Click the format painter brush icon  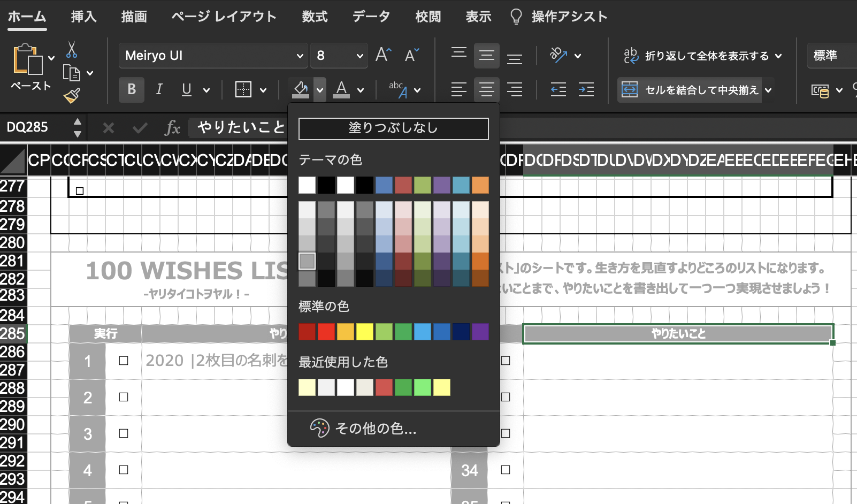(x=72, y=95)
